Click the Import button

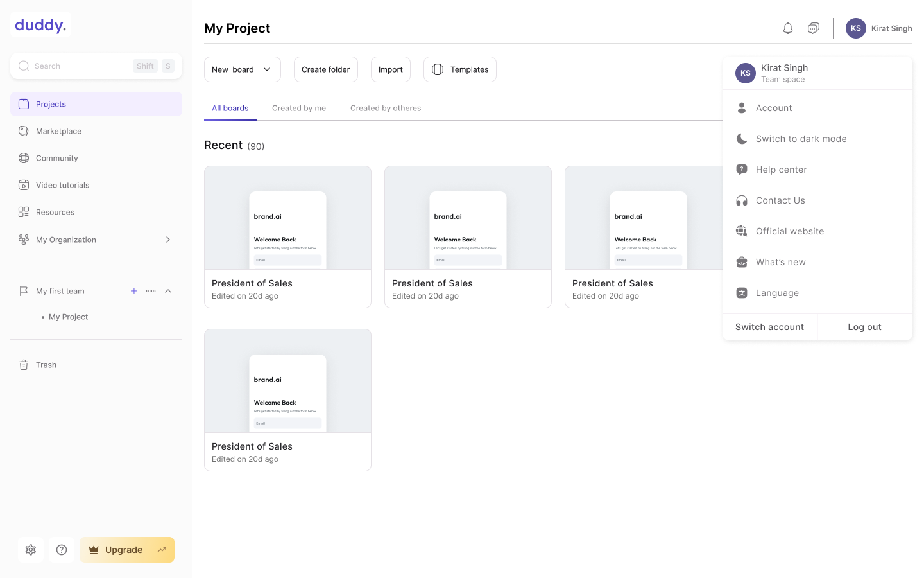pos(391,69)
